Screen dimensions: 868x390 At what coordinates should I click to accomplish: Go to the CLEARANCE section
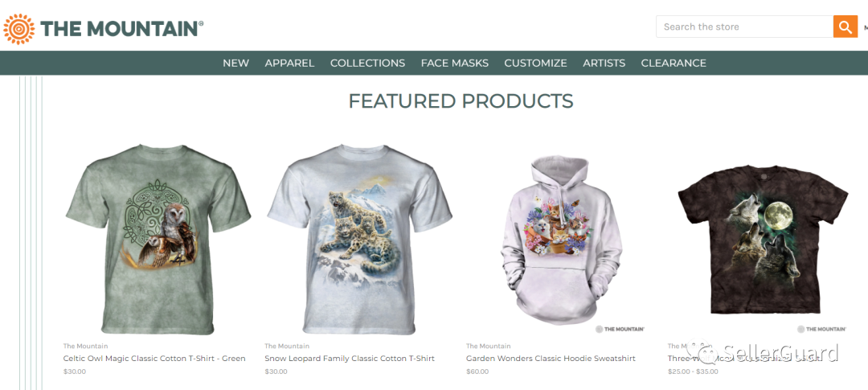click(674, 64)
